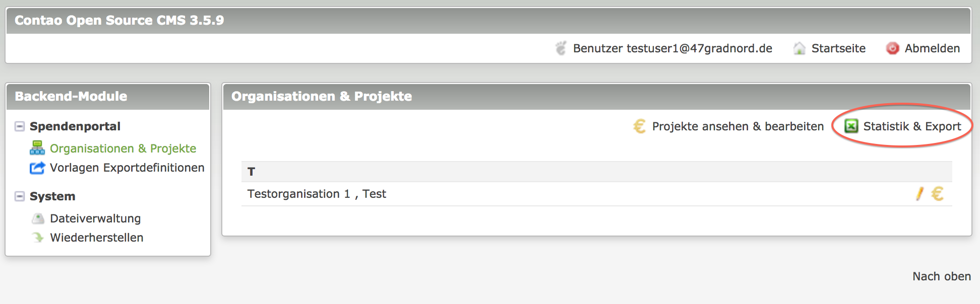
Task: Collapse the Spendenportal module group
Action: point(20,126)
